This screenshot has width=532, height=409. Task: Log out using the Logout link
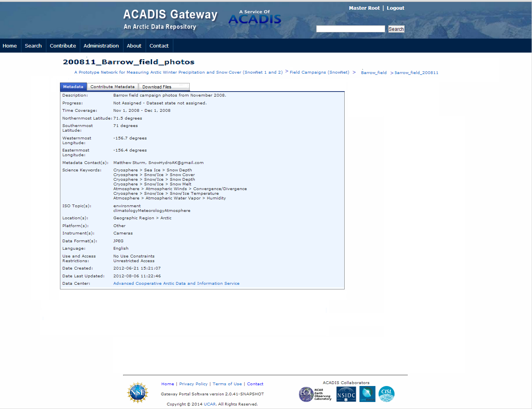tap(395, 8)
